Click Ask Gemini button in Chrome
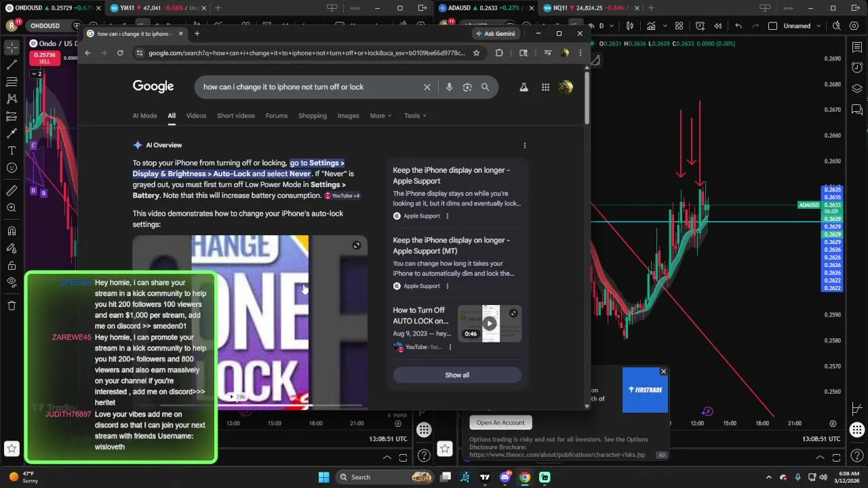The height and width of the screenshot is (488, 868). coord(496,34)
